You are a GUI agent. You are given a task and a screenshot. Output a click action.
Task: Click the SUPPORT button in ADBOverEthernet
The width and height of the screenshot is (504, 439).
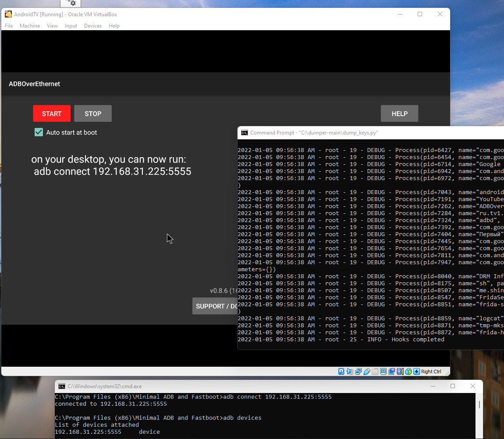pyautogui.click(x=215, y=306)
